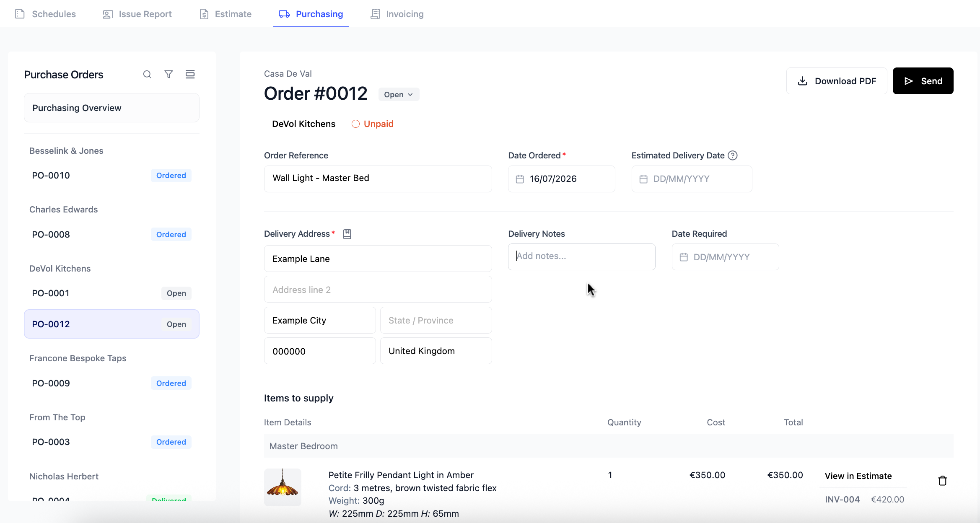Click the Estimated Delivery Date help icon
This screenshot has height=523, width=980.
[x=732, y=155]
